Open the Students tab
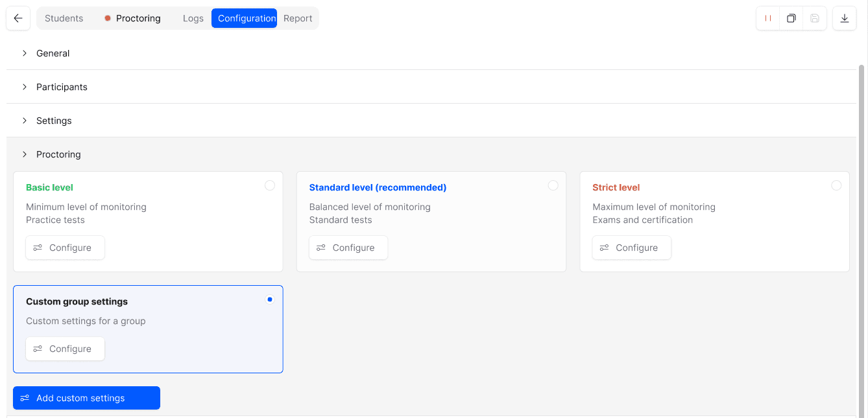This screenshot has width=868, height=418. pos(64,18)
